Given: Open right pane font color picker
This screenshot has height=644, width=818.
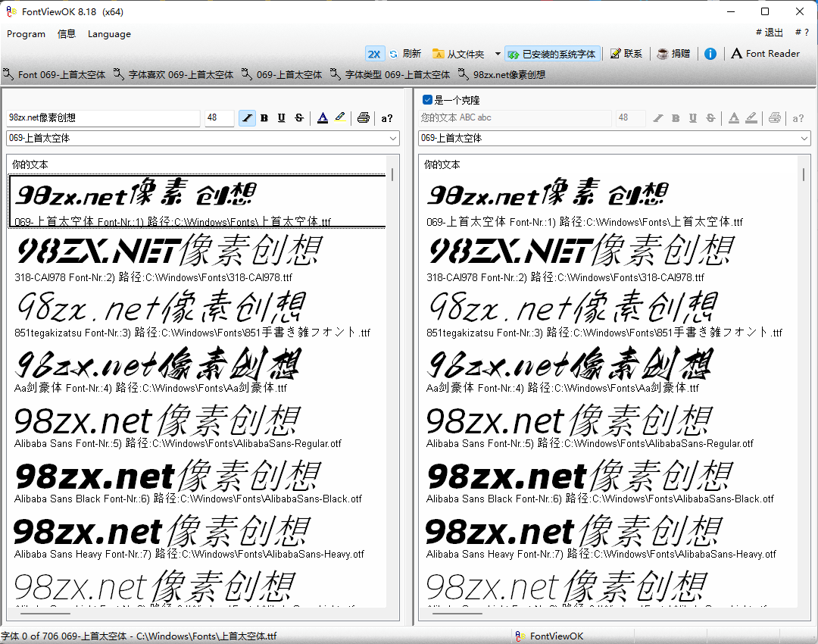Looking at the screenshot, I should coord(734,118).
